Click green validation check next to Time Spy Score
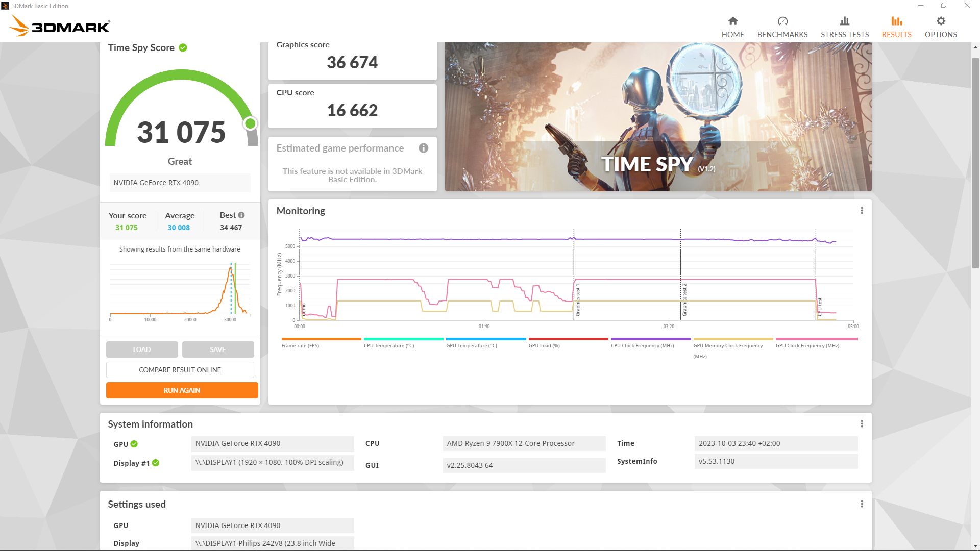The image size is (980, 551). [183, 47]
